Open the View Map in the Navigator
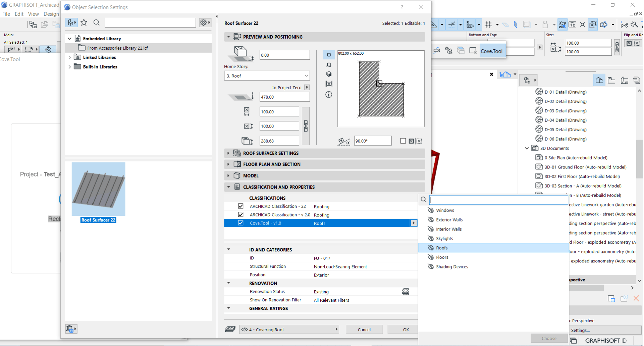The width and height of the screenshot is (644, 346). (611, 80)
